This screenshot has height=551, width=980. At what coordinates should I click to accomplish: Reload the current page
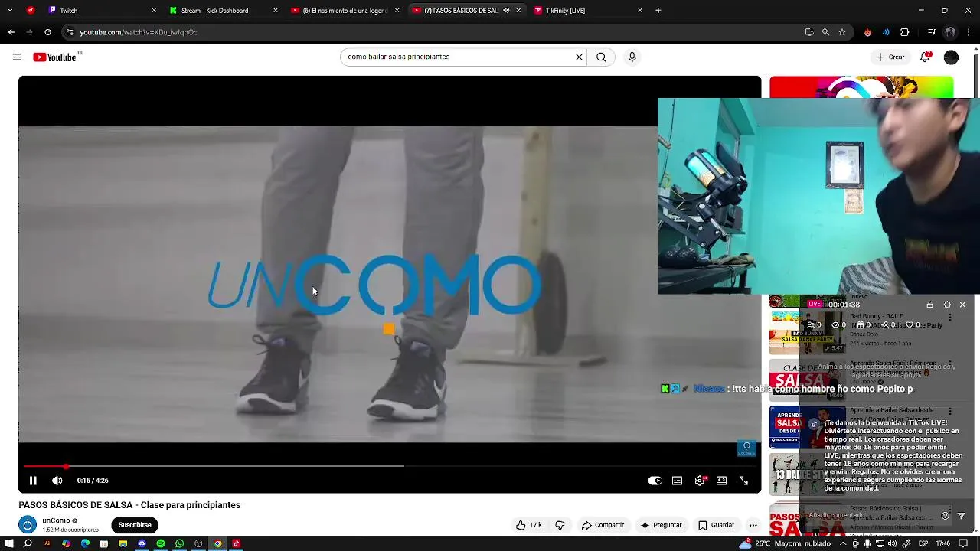47,32
